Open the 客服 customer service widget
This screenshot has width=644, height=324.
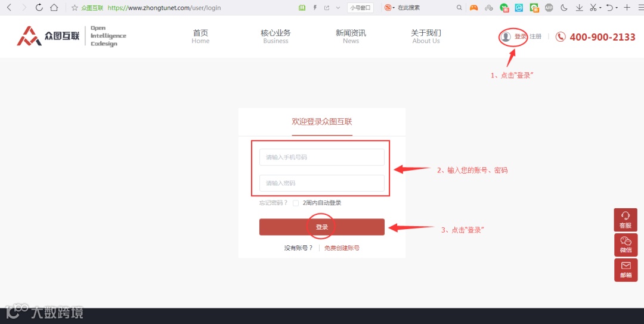(626, 220)
